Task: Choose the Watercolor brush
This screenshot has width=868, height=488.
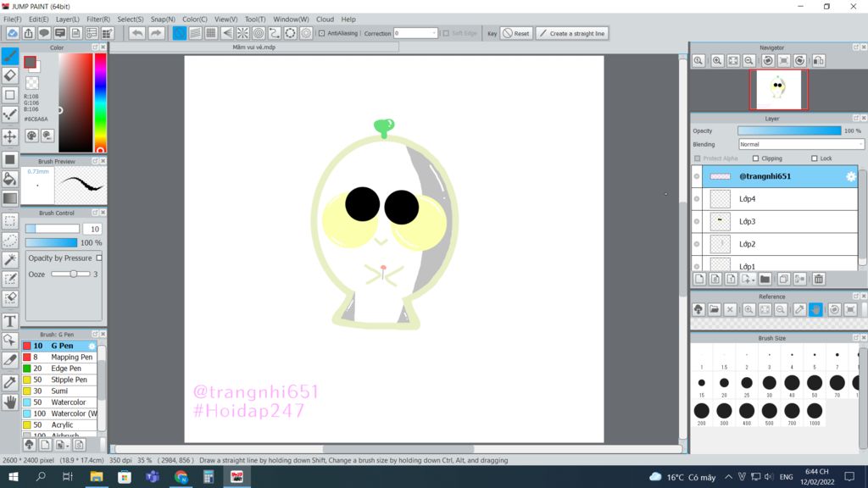Action: [59, 402]
